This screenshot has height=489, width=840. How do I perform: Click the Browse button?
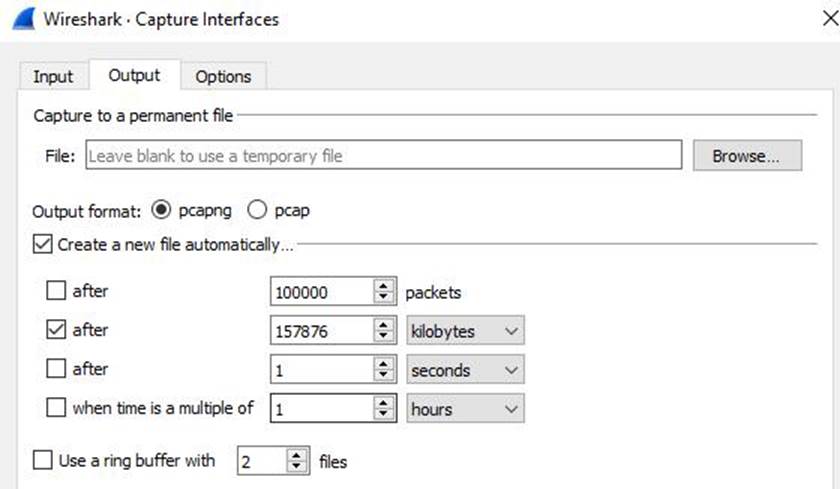(746, 156)
